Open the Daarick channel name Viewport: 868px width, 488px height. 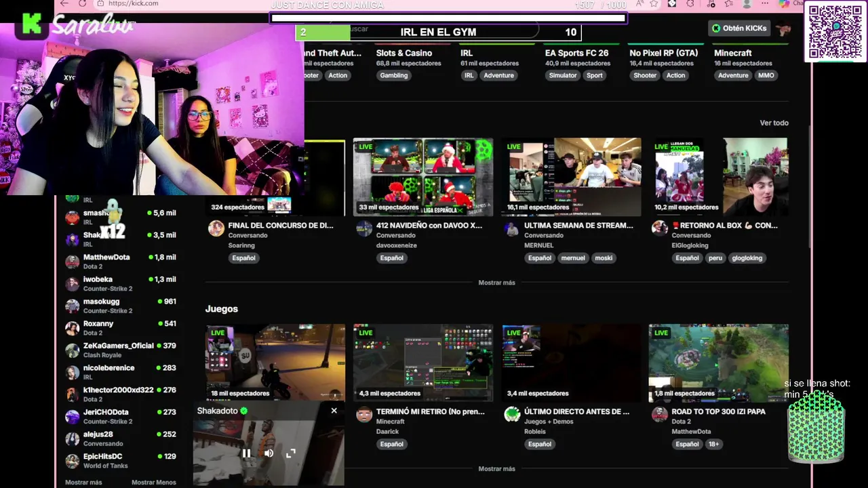pyautogui.click(x=387, y=431)
